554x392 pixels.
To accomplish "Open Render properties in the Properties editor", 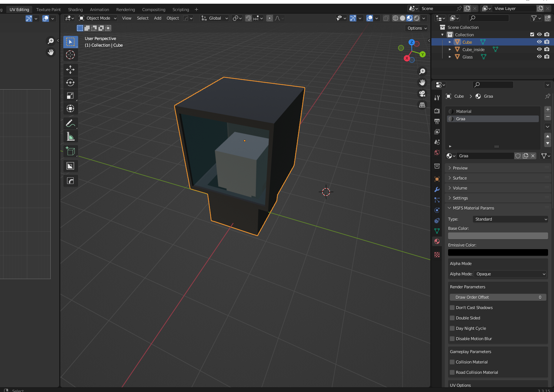I will (437, 111).
